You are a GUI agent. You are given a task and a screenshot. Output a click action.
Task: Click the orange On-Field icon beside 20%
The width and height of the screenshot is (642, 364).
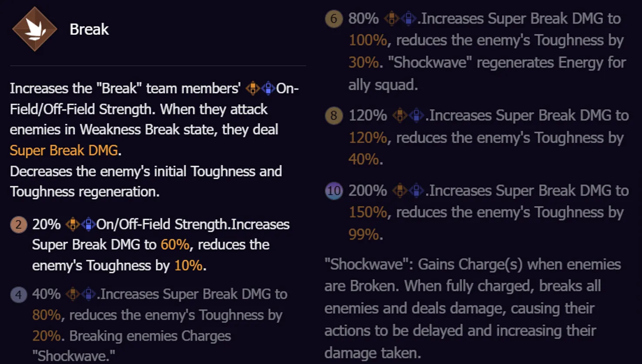pyautogui.click(x=73, y=224)
